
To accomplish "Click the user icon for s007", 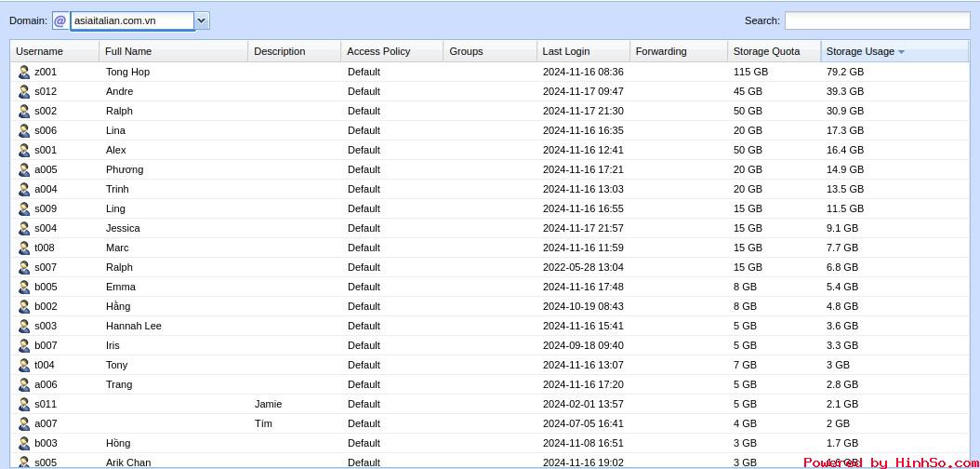I will (24, 267).
